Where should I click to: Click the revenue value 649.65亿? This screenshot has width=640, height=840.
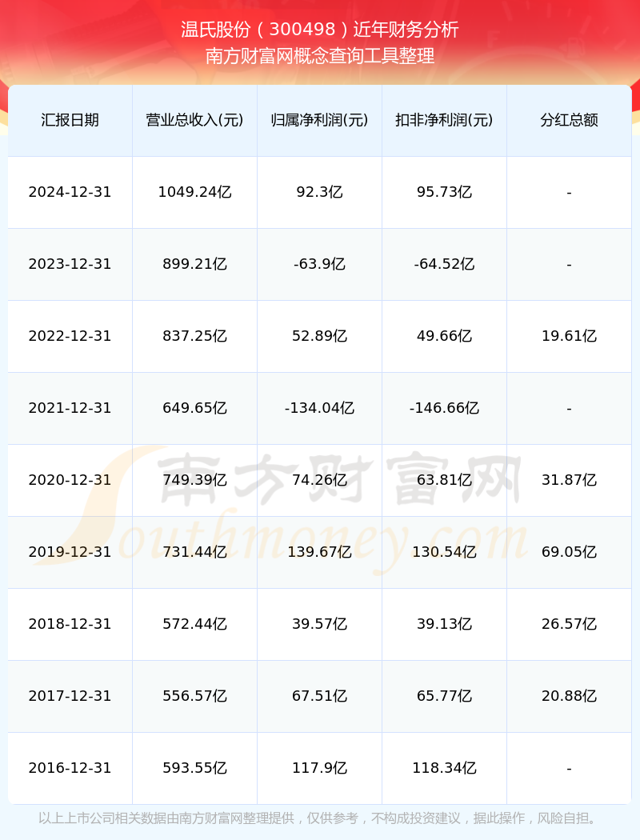[195, 408]
